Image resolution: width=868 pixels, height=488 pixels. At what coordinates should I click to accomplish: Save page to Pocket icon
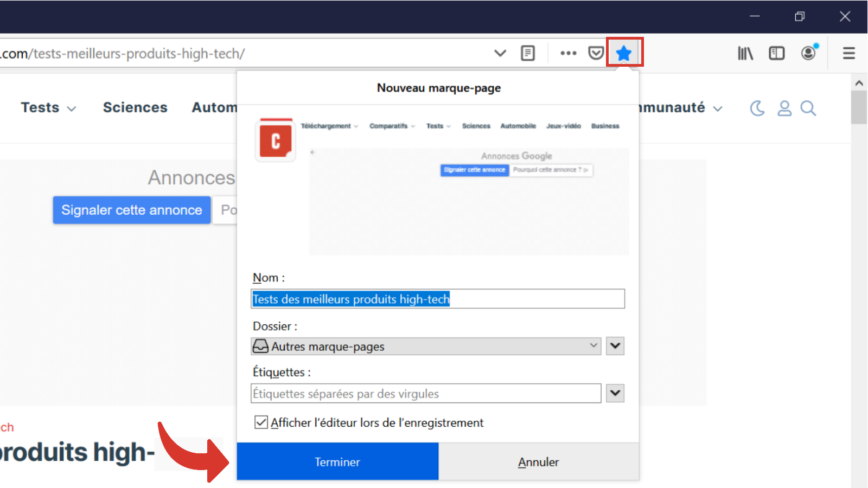tap(596, 53)
